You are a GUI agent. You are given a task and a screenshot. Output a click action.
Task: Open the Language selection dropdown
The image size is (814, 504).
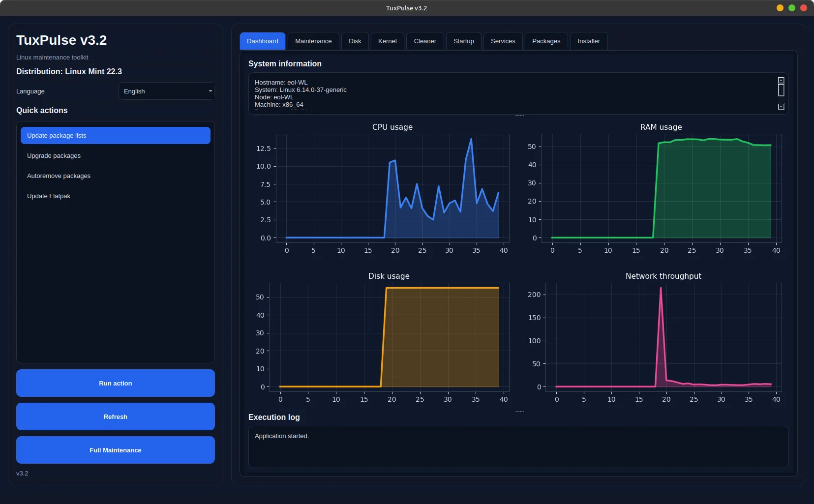[166, 91]
